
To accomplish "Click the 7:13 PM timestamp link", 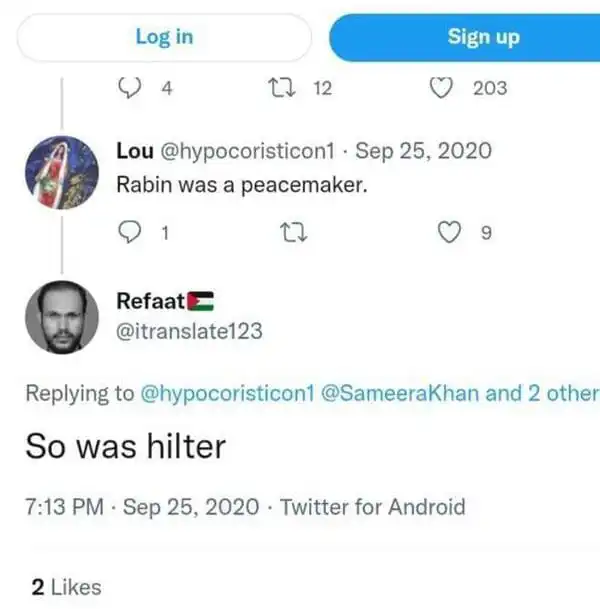I will [x=64, y=507].
